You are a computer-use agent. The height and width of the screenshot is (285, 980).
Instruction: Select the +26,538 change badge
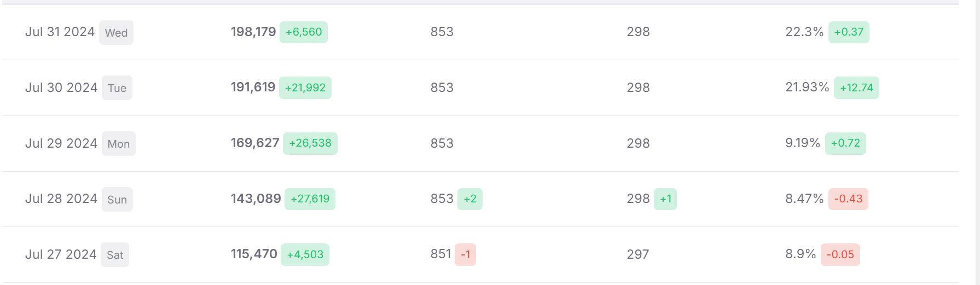tap(310, 143)
